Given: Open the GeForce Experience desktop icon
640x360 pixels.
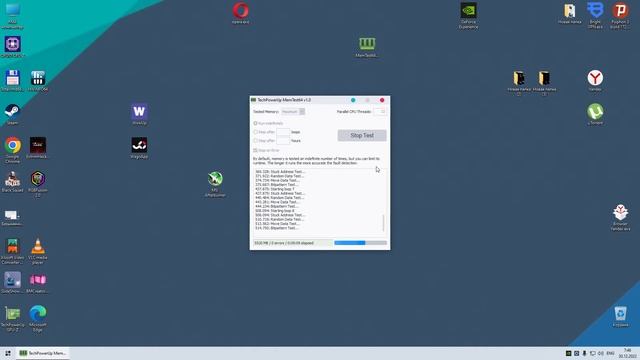Looking at the screenshot, I should click(x=469, y=16).
